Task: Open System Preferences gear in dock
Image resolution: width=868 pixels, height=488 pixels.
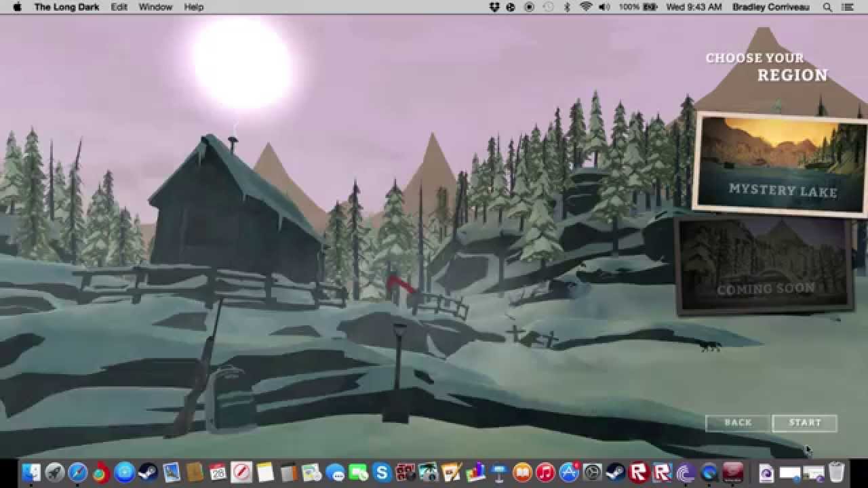Action: (593, 472)
